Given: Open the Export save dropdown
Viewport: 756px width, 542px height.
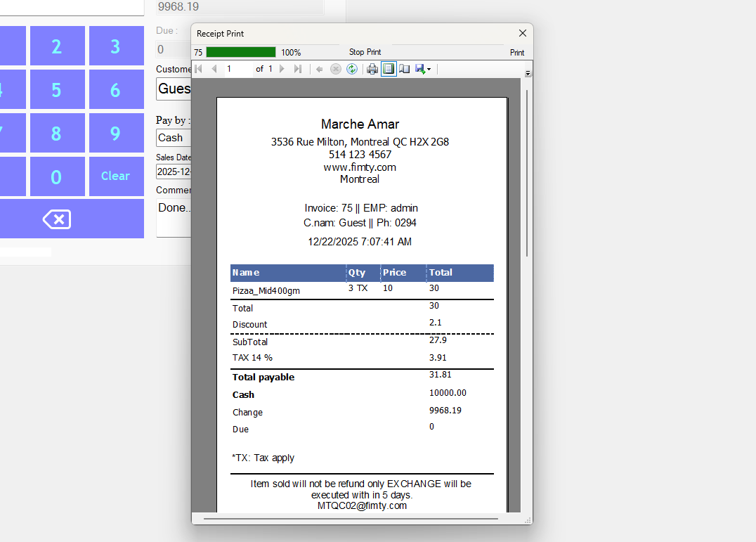Looking at the screenshot, I should tap(423, 69).
